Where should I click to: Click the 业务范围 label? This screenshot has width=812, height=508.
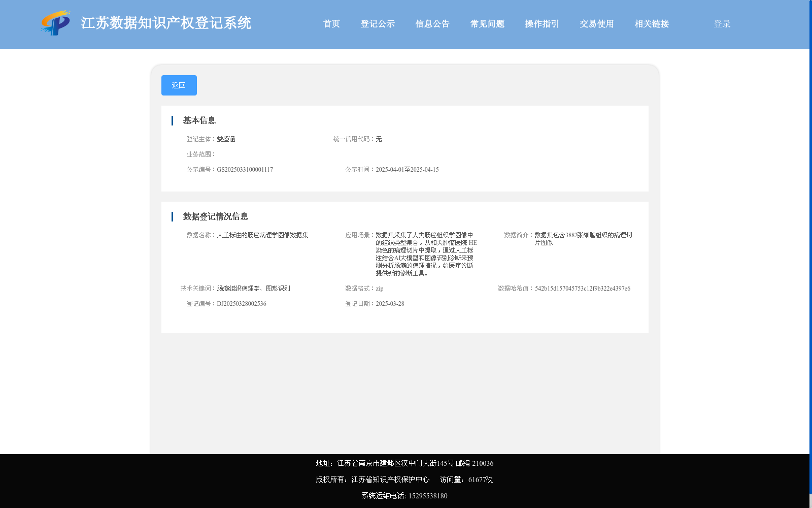click(x=201, y=154)
